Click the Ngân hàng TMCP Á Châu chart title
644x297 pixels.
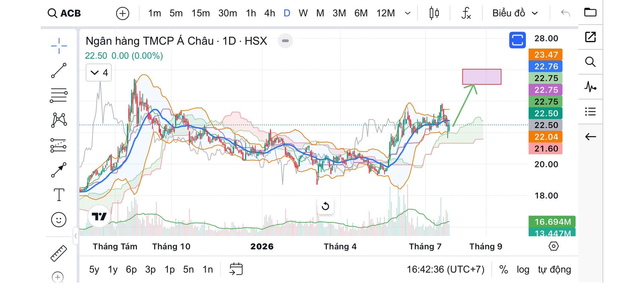point(176,41)
